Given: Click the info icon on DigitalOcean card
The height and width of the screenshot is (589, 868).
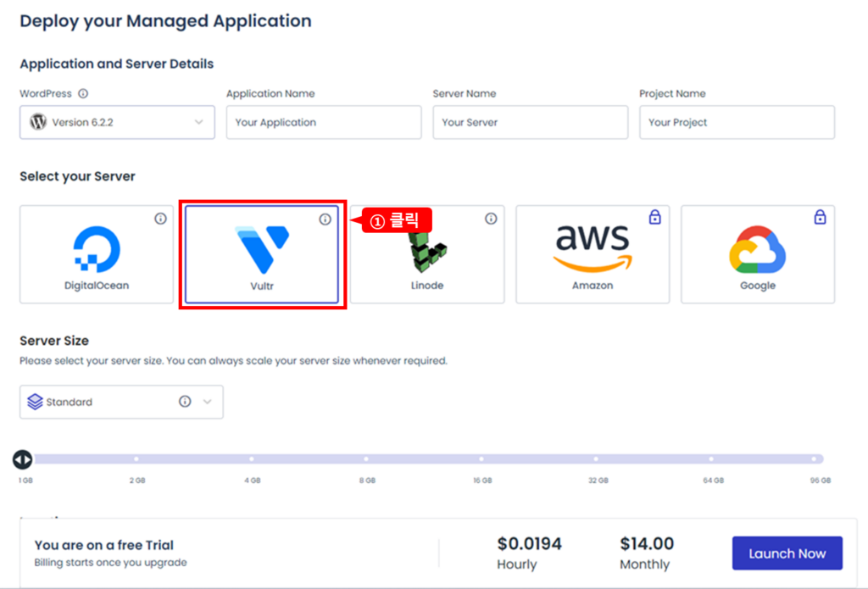Looking at the screenshot, I should click(160, 219).
